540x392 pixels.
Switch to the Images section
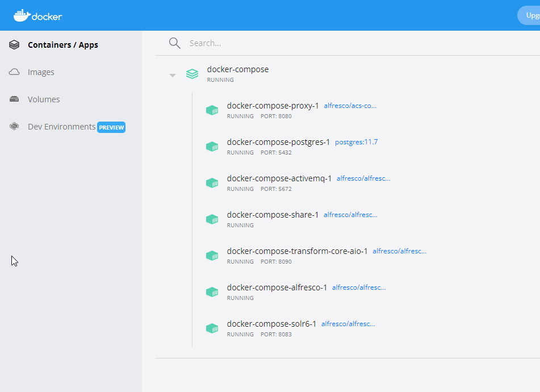[x=40, y=72]
